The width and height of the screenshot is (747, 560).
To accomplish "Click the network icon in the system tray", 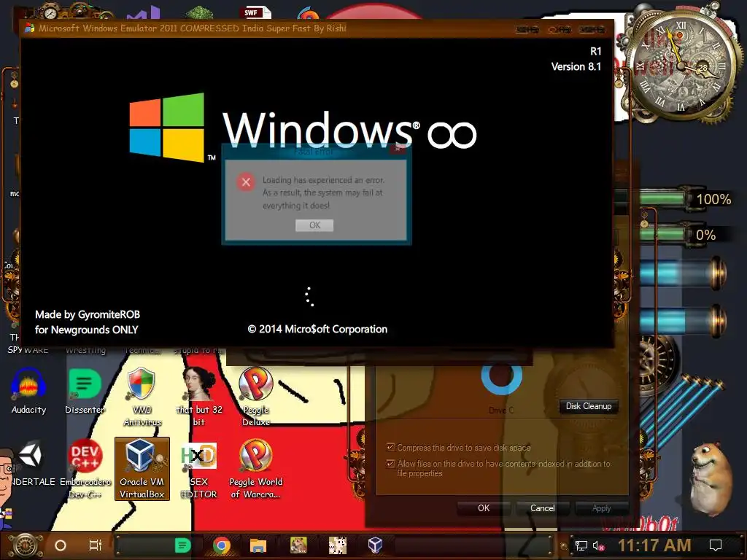I will (x=581, y=545).
